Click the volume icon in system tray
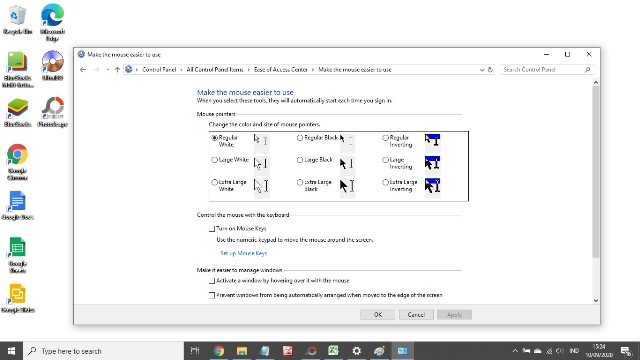Image resolution: width=640 pixels, height=360 pixels. [560, 351]
